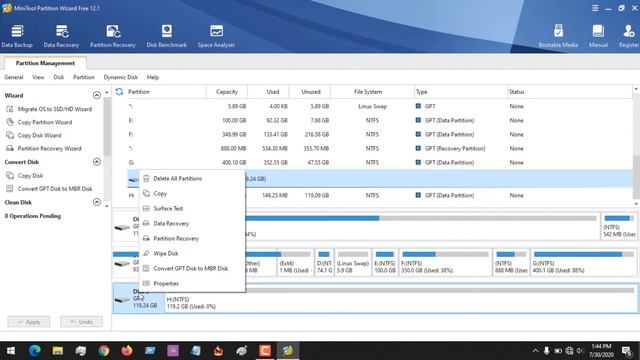The height and width of the screenshot is (360, 640).
Task: Open the Help menu
Action: tap(153, 77)
